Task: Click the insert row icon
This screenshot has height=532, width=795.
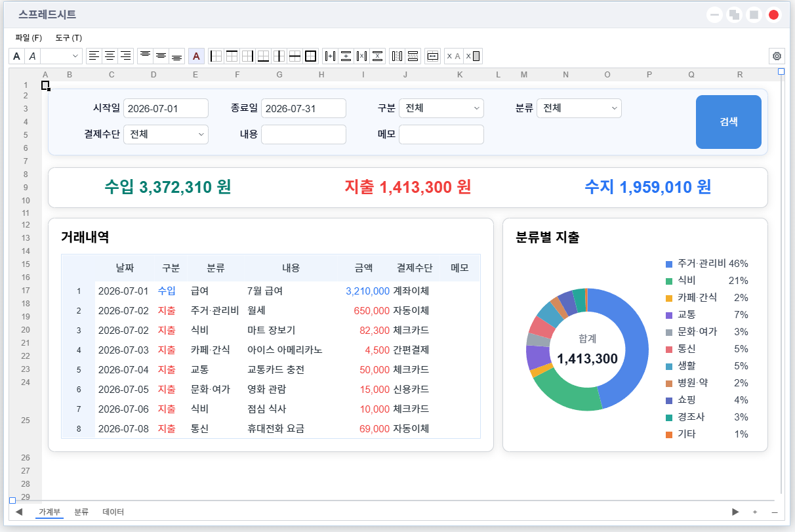Action: tap(346, 56)
